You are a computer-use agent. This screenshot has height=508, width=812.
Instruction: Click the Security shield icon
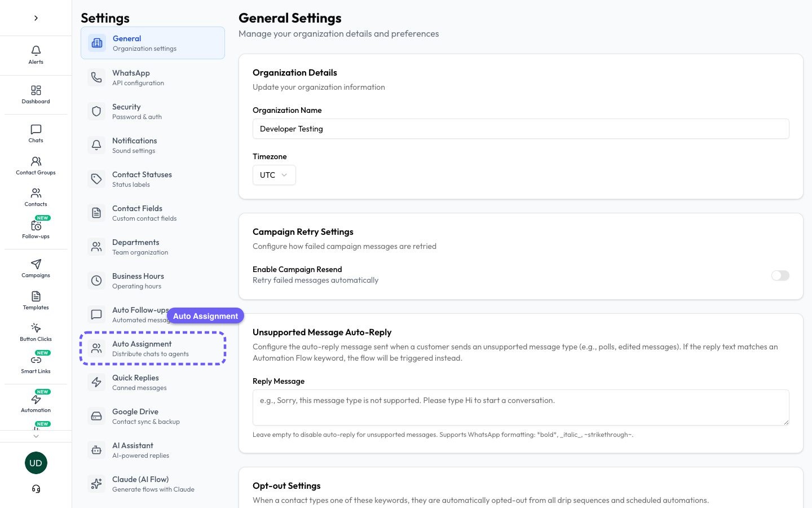click(x=96, y=111)
